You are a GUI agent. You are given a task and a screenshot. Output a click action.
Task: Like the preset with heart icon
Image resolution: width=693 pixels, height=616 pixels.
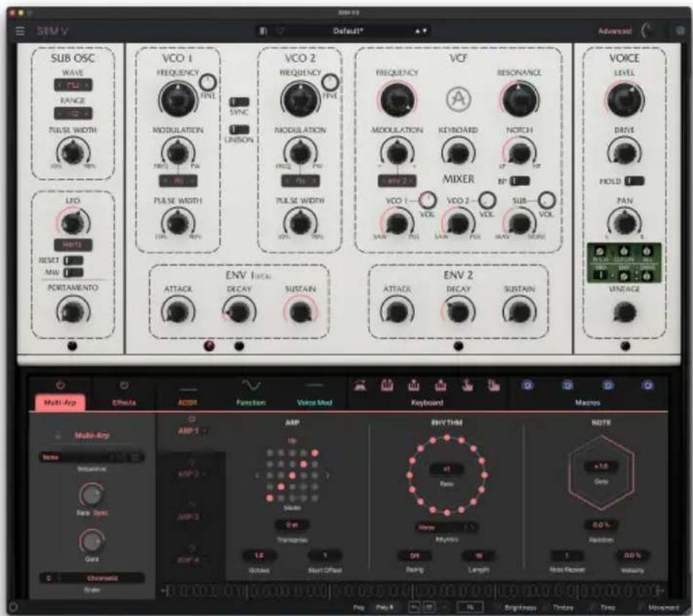pos(280,31)
